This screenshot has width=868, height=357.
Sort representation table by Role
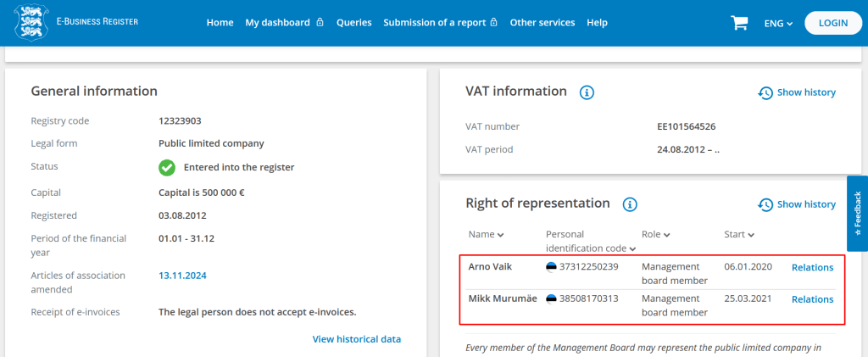(x=655, y=234)
